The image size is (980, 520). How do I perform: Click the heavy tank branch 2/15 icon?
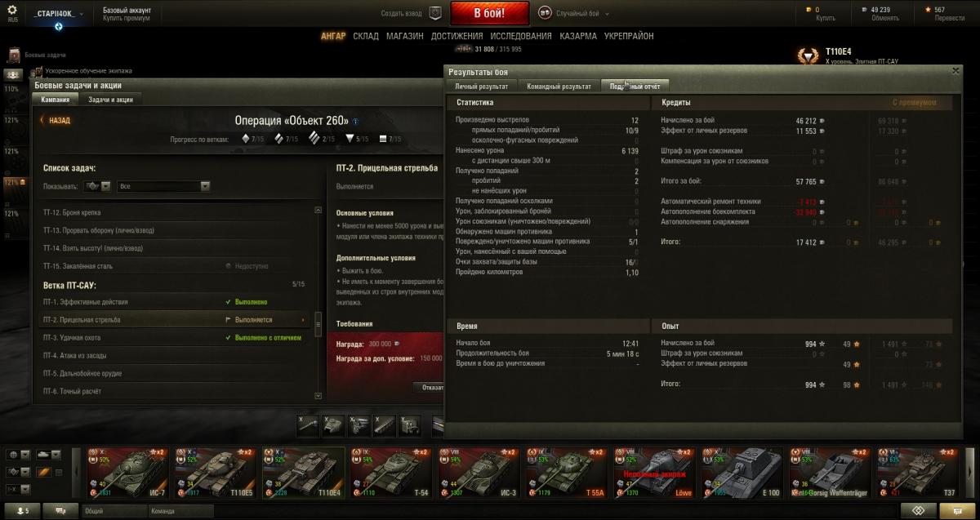tap(316, 139)
